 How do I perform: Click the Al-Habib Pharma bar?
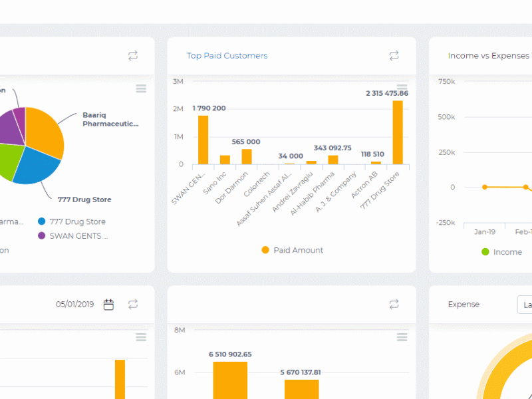coord(333,160)
